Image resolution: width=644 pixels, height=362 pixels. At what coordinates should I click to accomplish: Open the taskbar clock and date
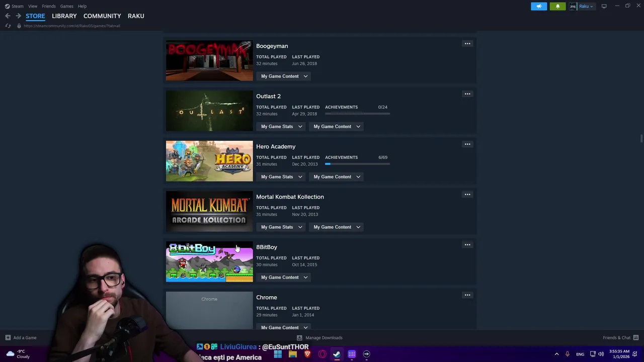(619, 354)
